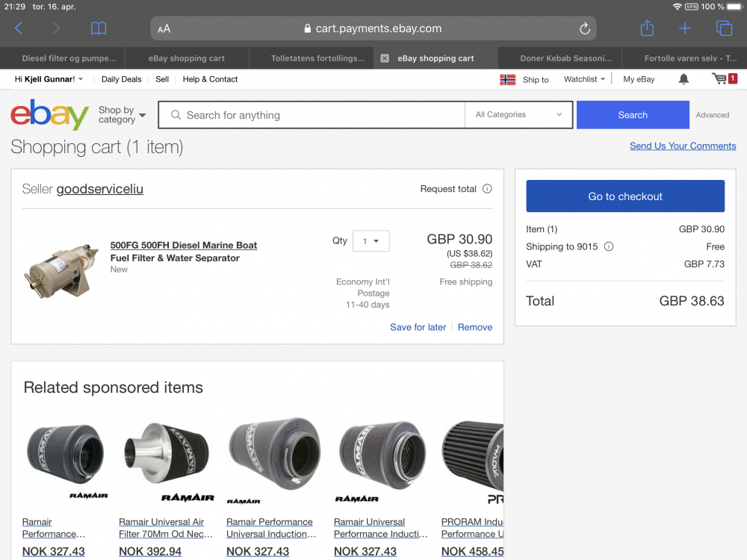The image size is (747, 560).
Task: Reload the page with refresh icon
Action: tap(585, 28)
